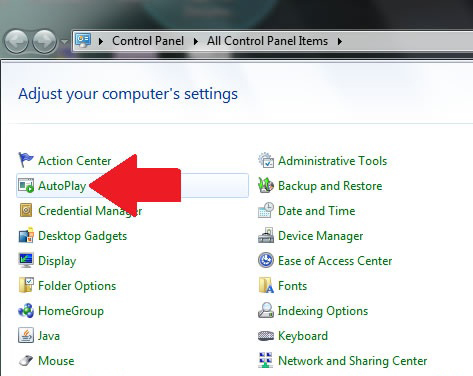The width and height of the screenshot is (473, 376).
Task: Select Control Panel in the address breadcrumb
Action: tap(148, 41)
